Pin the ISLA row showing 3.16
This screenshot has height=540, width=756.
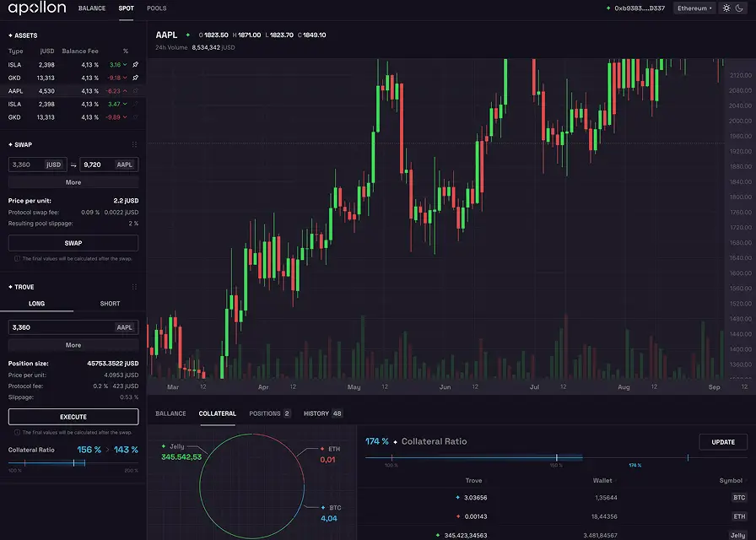coord(136,65)
